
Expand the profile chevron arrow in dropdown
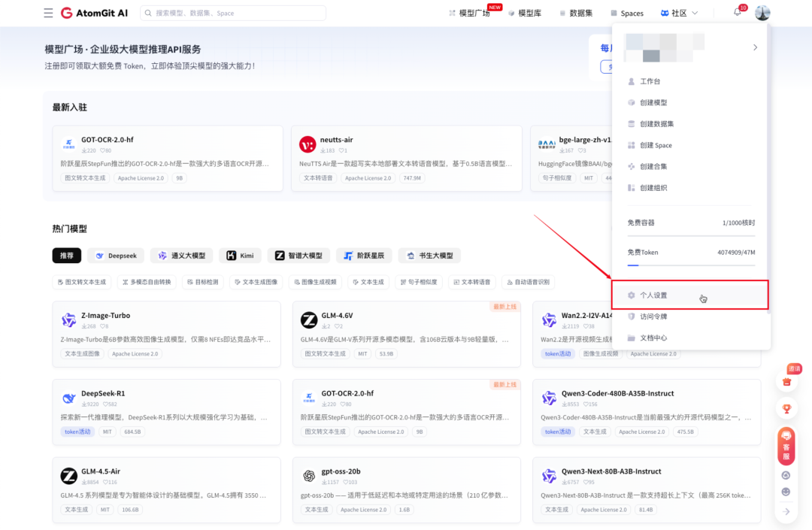pyautogui.click(x=755, y=47)
